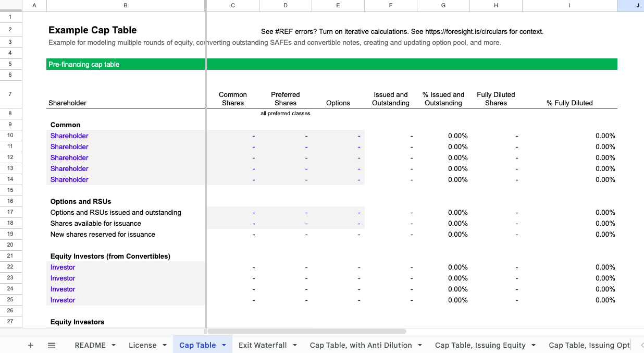Open Exit Waterfall tab dropdown arrow

coord(295,345)
